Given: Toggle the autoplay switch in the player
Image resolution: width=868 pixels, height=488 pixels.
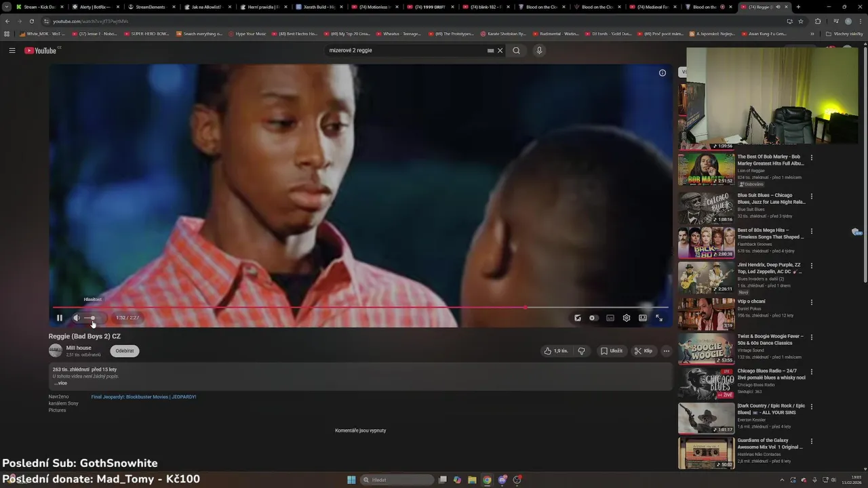Looking at the screenshot, I should pyautogui.click(x=593, y=318).
